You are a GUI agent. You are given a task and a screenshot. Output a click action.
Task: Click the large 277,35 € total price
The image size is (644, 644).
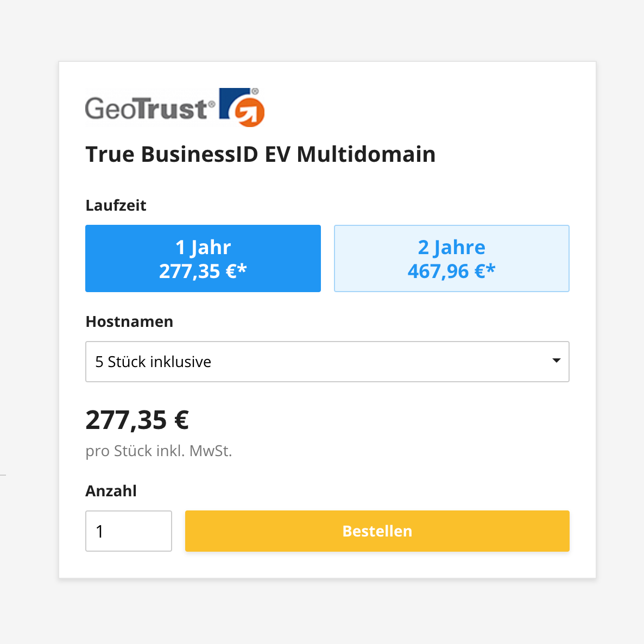pos(137,420)
